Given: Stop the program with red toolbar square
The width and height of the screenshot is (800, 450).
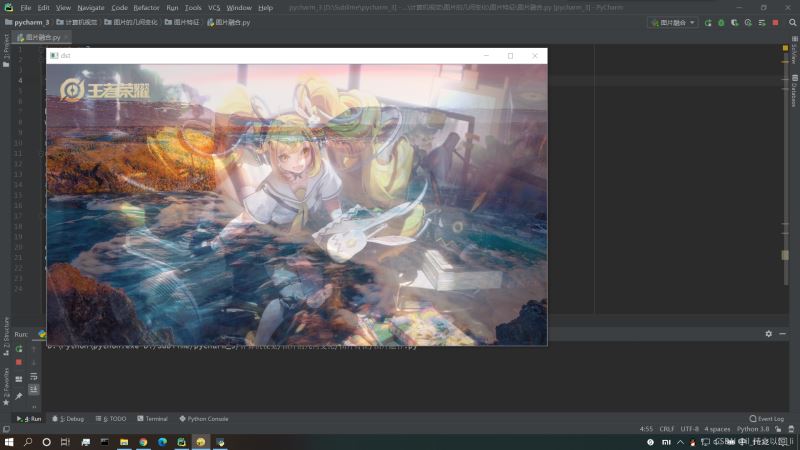Looking at the screenshot, I should pos(776,23).
